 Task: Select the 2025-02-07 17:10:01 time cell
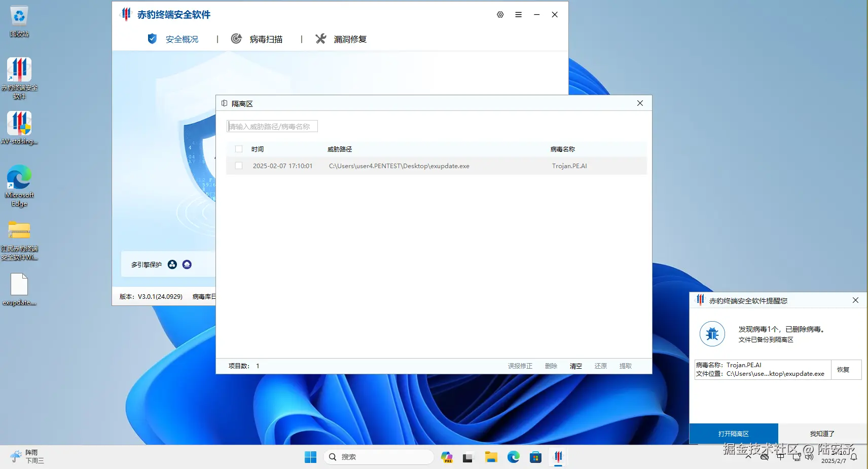click(x=283, y=166)
